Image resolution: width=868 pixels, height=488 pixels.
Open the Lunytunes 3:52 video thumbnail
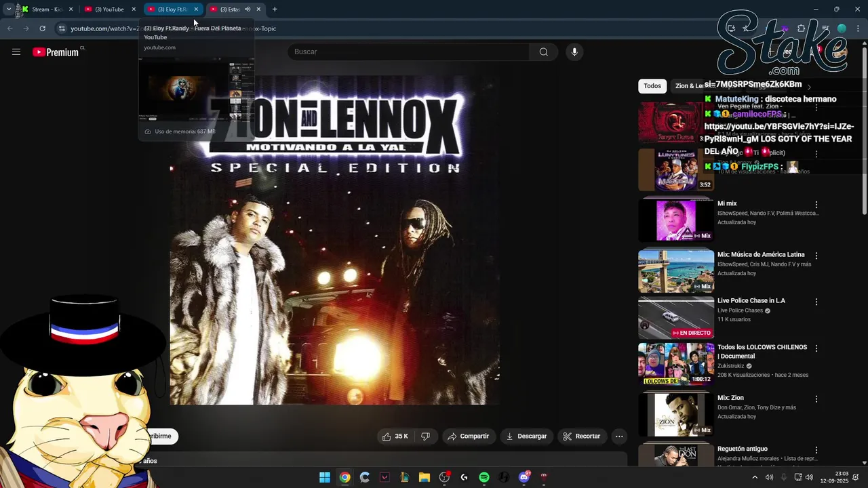click(675, 169)
